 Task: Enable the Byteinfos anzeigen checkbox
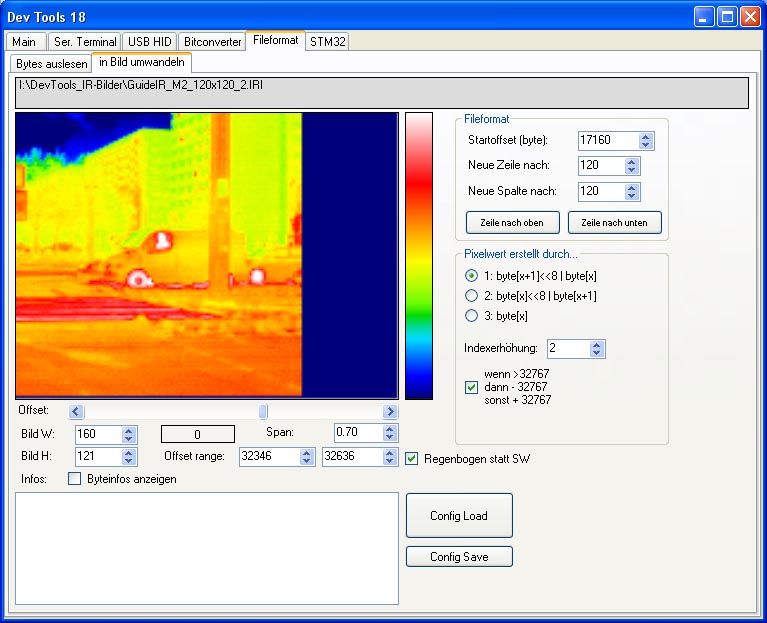coord(75,479)
